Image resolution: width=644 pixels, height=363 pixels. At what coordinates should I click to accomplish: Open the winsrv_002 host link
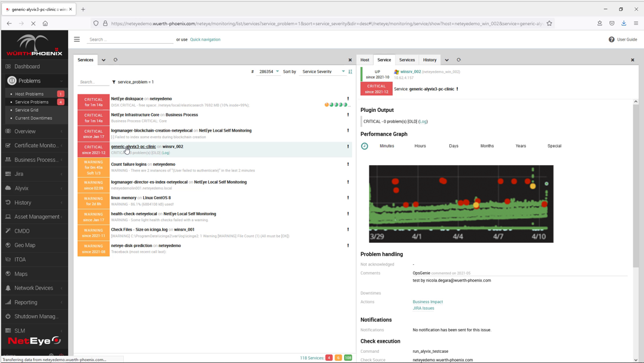pyautogui.click(x=411, y=71)
